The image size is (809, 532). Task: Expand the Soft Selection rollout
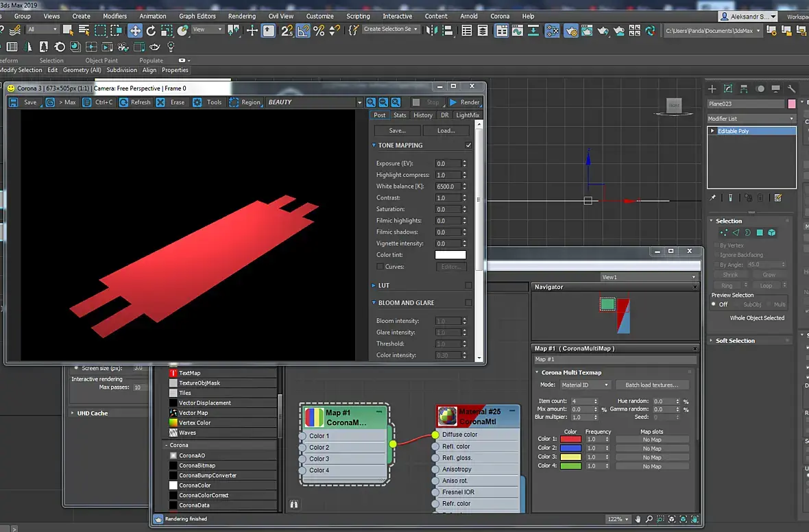735,341
